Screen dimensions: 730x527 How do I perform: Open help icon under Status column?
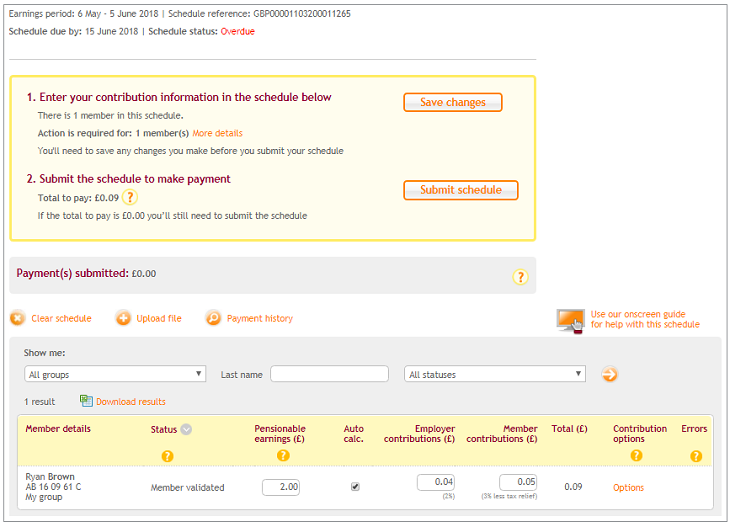click(x=167, y=456)
